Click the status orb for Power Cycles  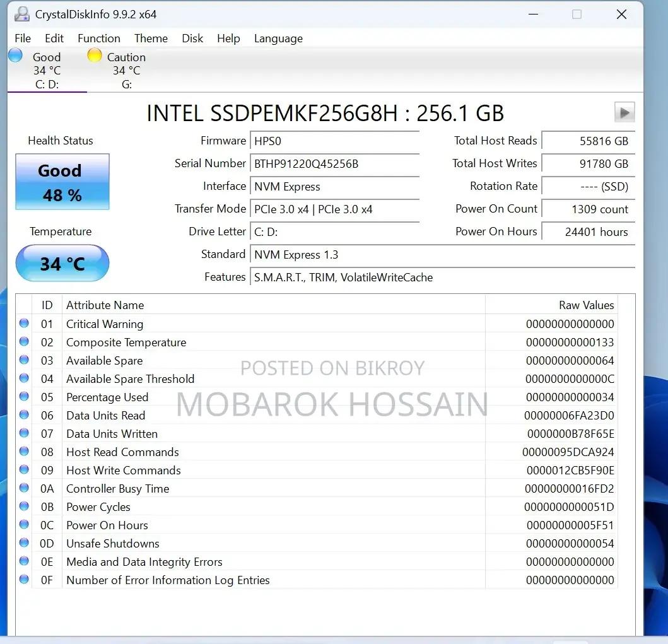(x=24, y=506)
